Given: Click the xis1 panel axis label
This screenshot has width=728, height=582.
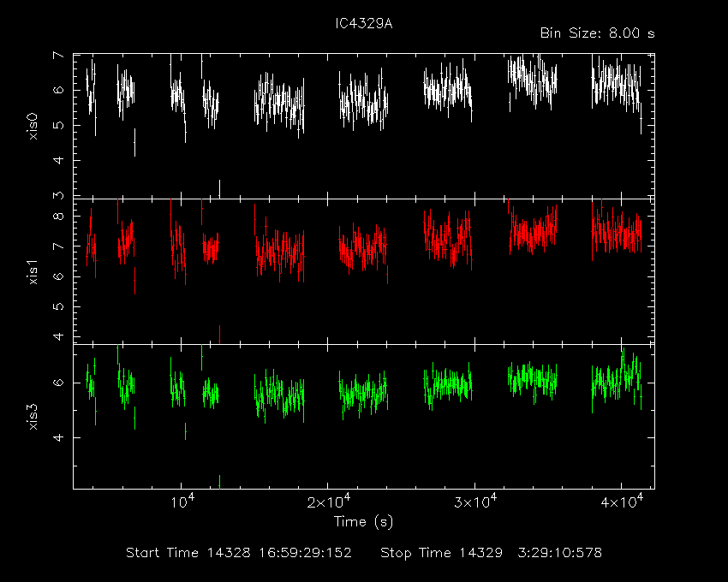Looking at the screenshot, I should (33, 271).
